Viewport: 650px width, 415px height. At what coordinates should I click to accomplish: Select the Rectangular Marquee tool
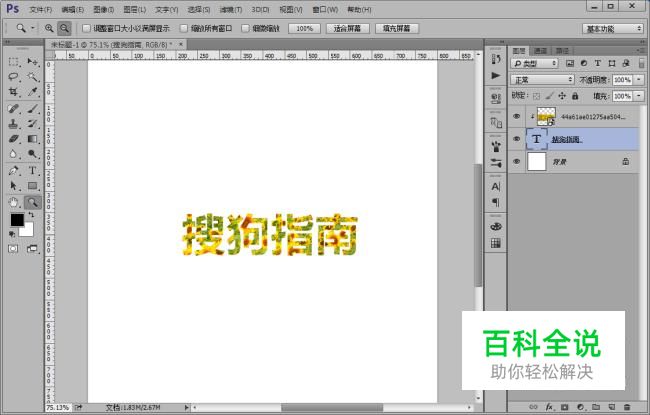coord(13,62)
